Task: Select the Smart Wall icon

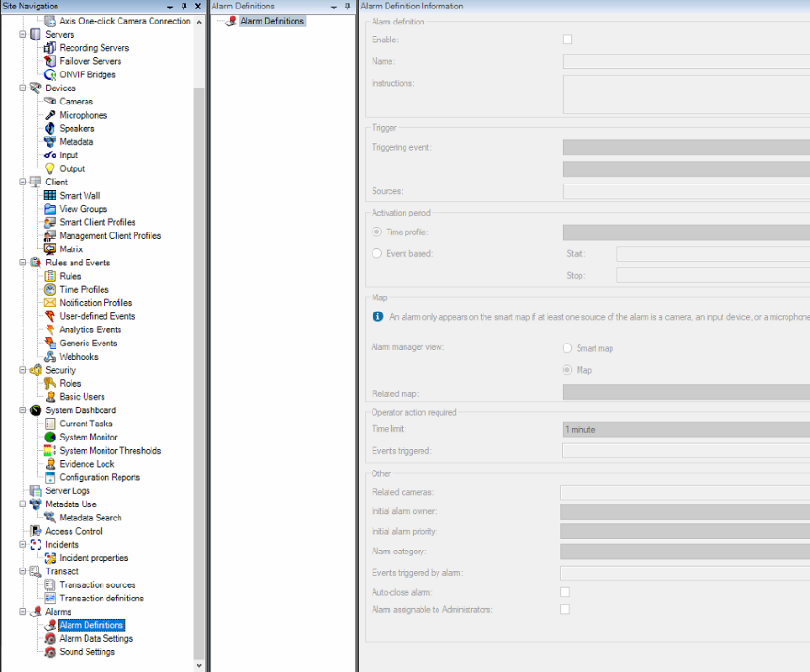Action: coord(50,196)
